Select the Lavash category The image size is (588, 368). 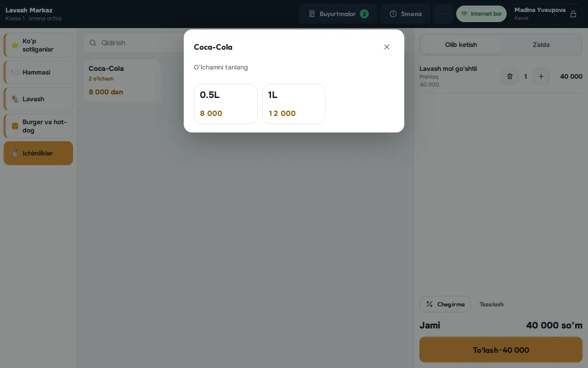pos(38,99)
